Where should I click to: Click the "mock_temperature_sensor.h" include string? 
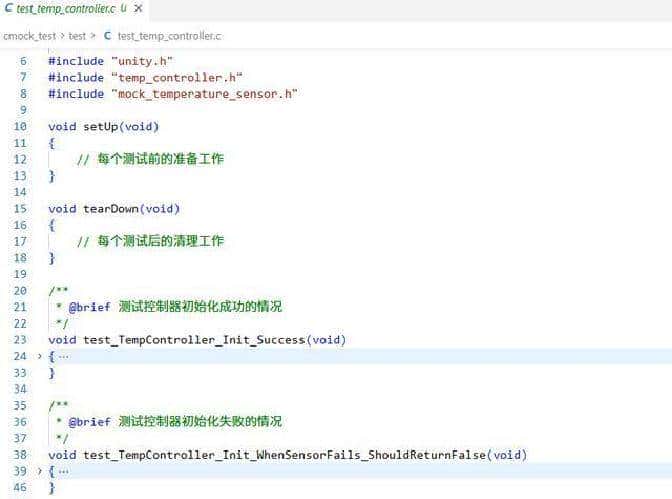(x=204, y=94)
